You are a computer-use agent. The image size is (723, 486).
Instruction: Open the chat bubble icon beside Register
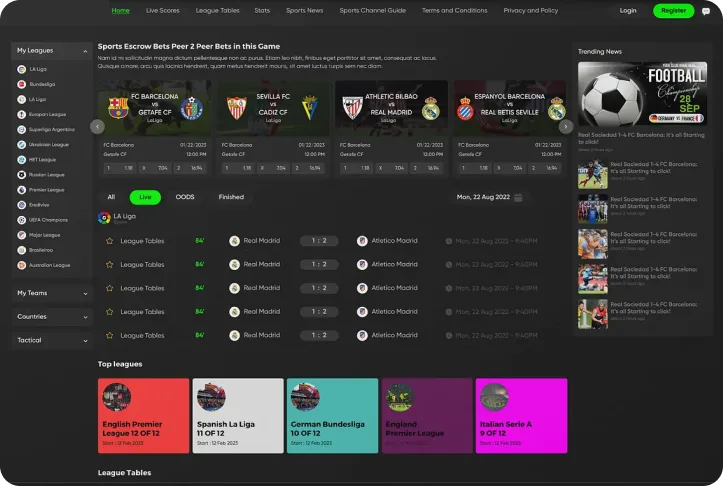click(x=705, y=12)
